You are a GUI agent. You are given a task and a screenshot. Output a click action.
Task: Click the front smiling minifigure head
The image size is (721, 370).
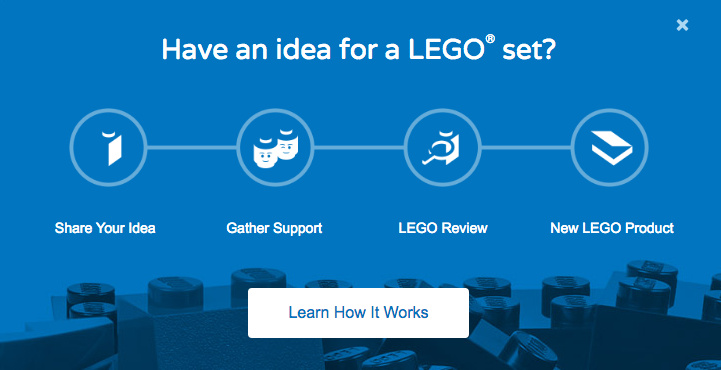pyautogui.click(x=265, y=154)
